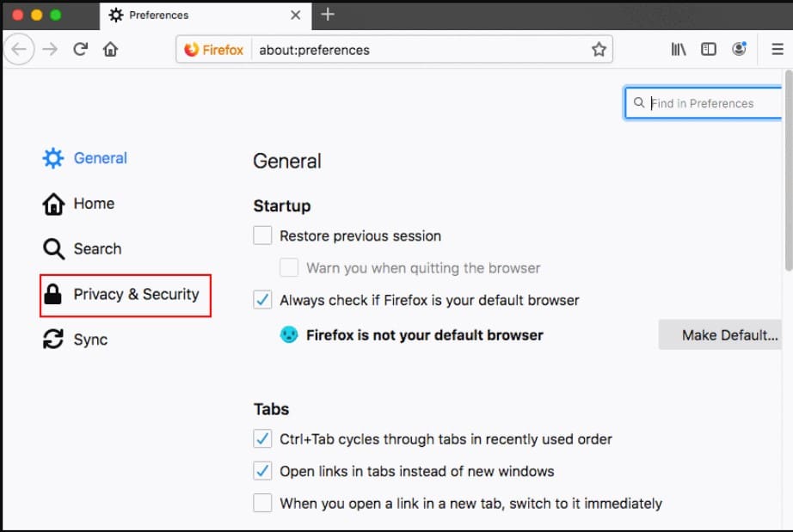Open the Firefox Account icon
The width and height of the screenshot is (793, 532).
coord(738,49)
